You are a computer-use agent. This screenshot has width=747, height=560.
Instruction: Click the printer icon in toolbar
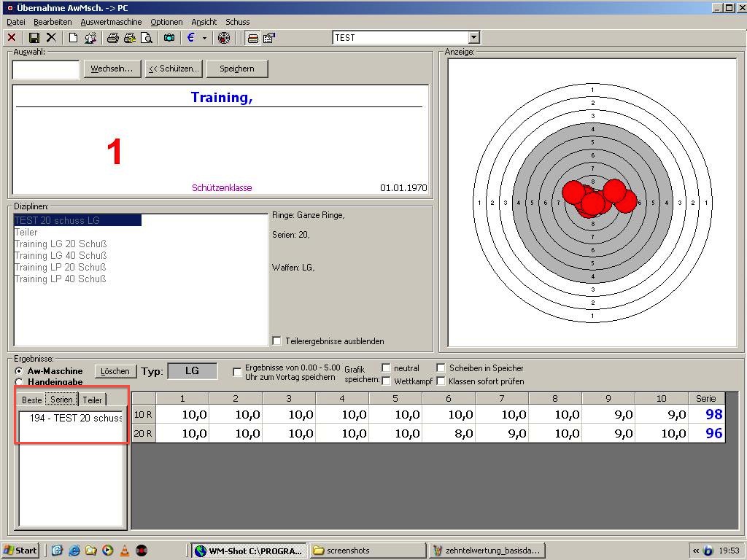coord(112,38)
